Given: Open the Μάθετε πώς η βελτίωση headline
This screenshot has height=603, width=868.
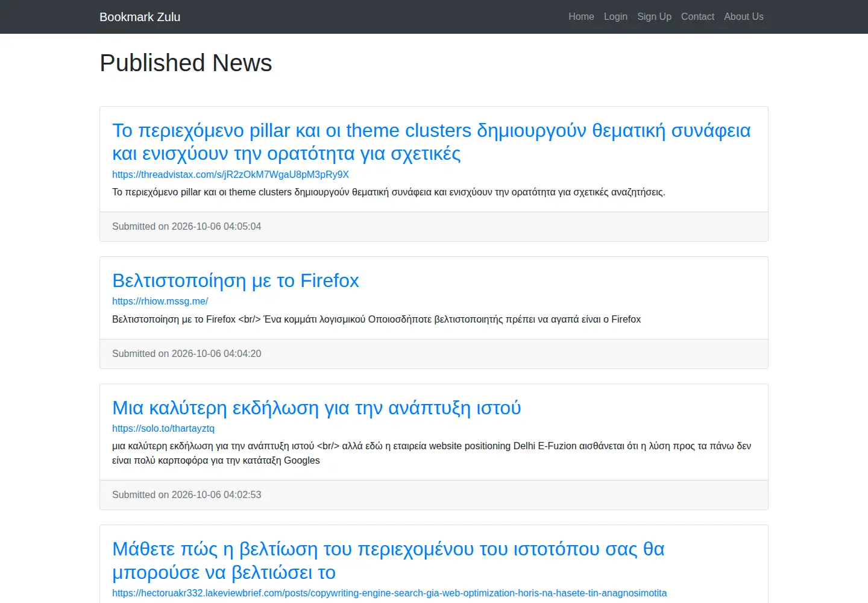Looking at the screenshot, I should pos(388,560).
